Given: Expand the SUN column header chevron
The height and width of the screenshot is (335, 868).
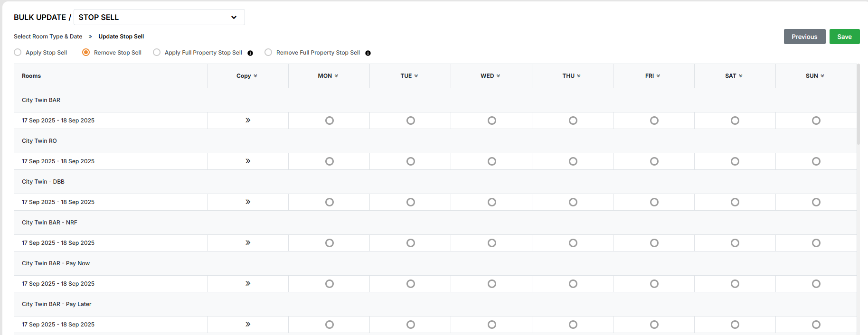Looking at the screenshot, I should coord(822,76).
